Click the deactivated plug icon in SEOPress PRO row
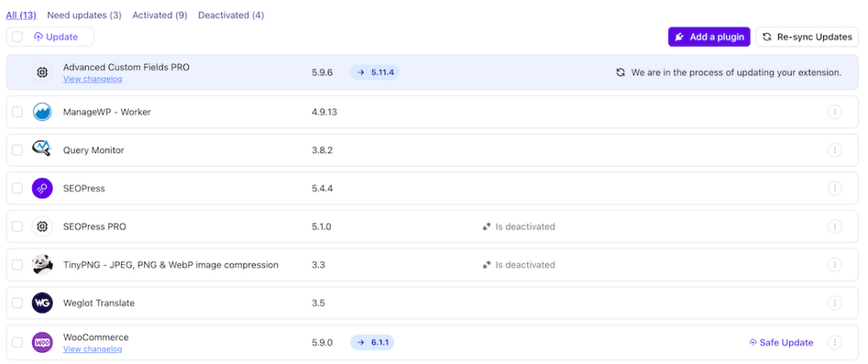Image resolution: width=868 pixels, height=364 pixels. tap(487, 227)
